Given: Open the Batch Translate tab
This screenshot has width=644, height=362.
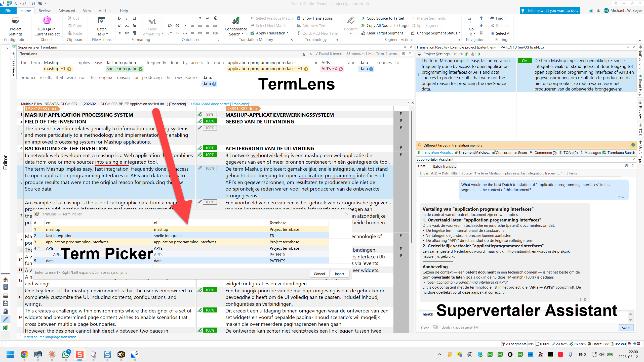Looking at the screenshot, I should point(445,166).
